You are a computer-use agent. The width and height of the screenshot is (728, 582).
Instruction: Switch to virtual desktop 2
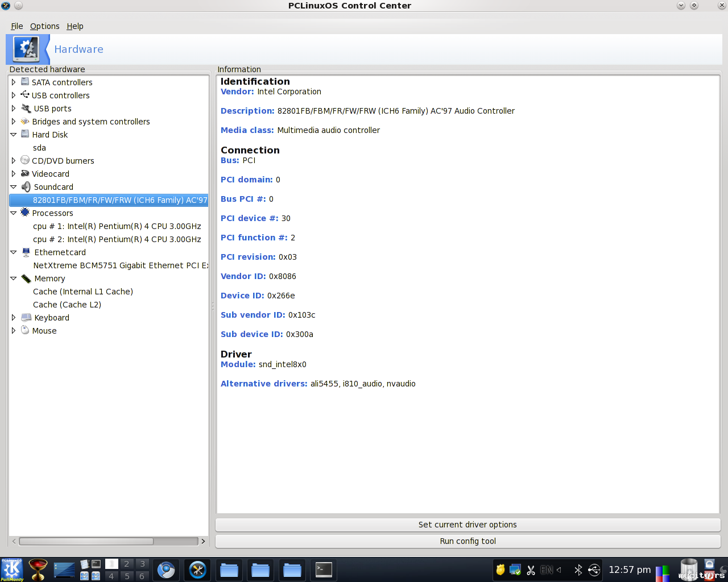[x=127, y=564]
